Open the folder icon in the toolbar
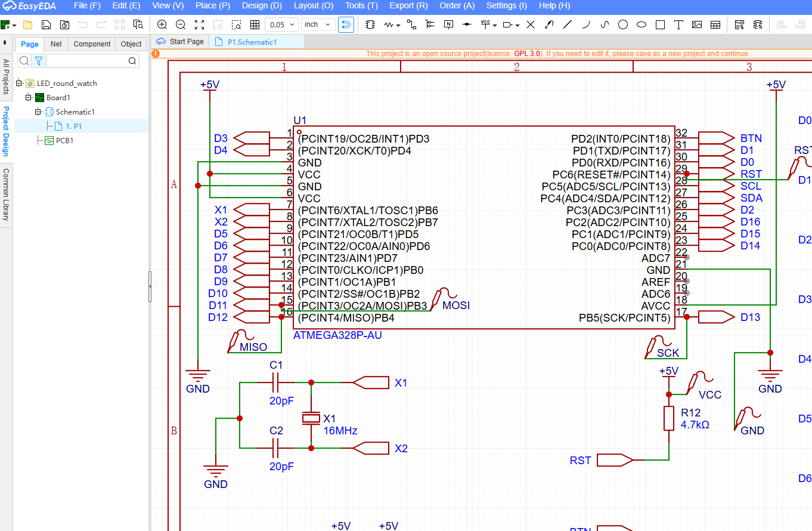This screenshot has width=812, height=531. tap(27, 24)
